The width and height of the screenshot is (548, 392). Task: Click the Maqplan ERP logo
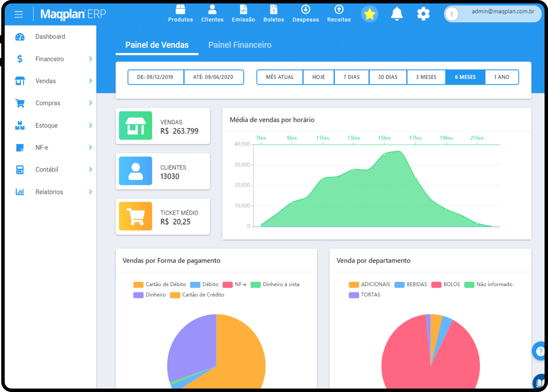pos(73,14)
